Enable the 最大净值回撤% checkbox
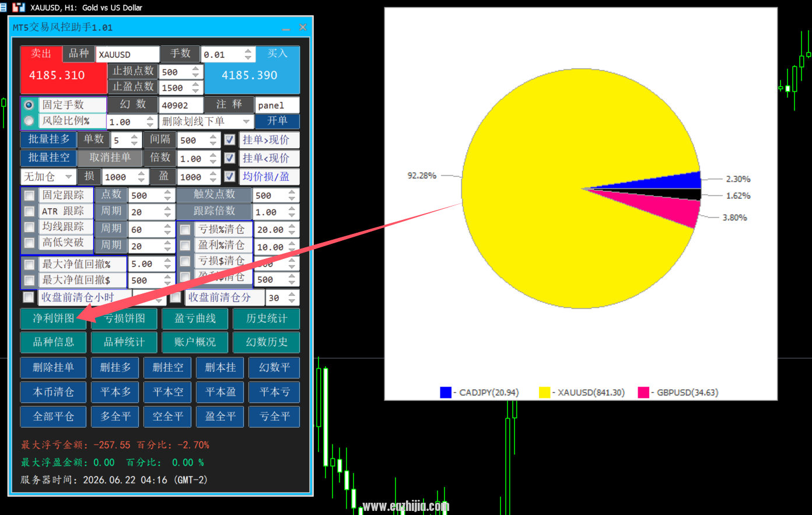812x515 pixels. point(29,264)
